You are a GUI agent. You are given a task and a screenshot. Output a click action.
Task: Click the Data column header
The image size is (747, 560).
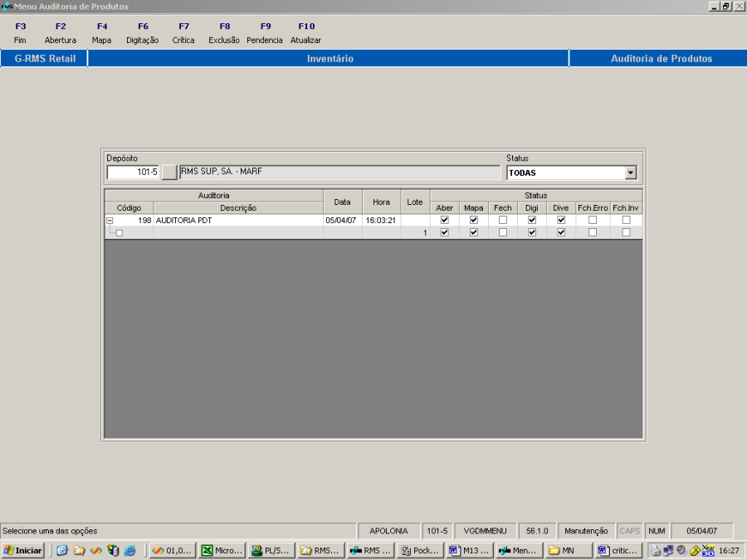click(x=343, y=202)
